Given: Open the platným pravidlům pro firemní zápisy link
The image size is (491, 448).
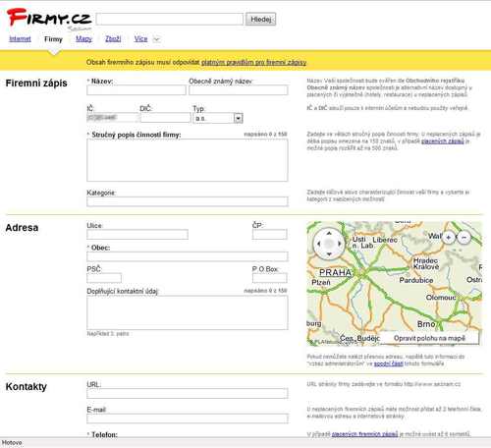Looking at the screenshot, I should pyautogui.click(x=253, y=62).
